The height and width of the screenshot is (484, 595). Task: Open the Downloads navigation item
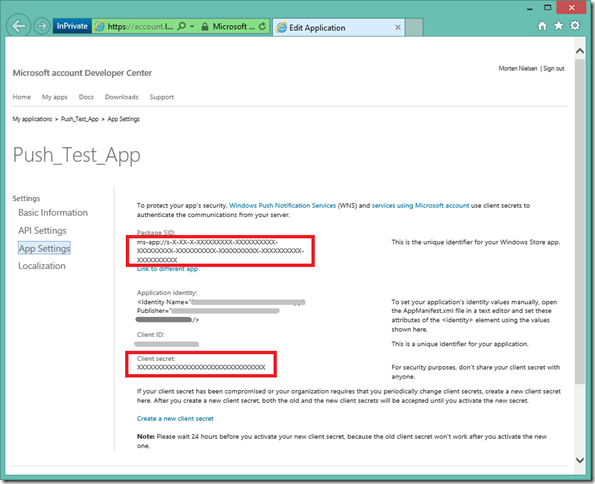click(121, 97)
